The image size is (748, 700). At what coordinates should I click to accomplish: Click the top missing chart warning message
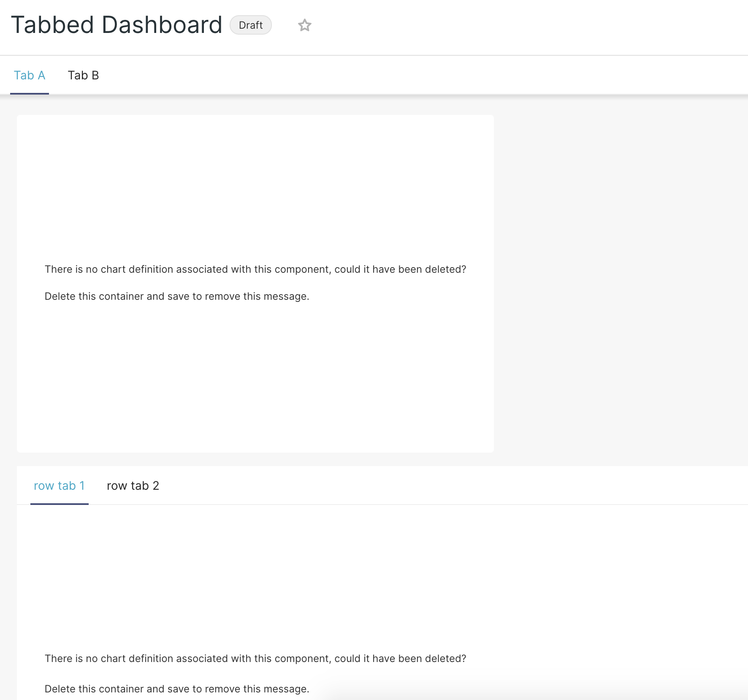[x=255, y=269]
